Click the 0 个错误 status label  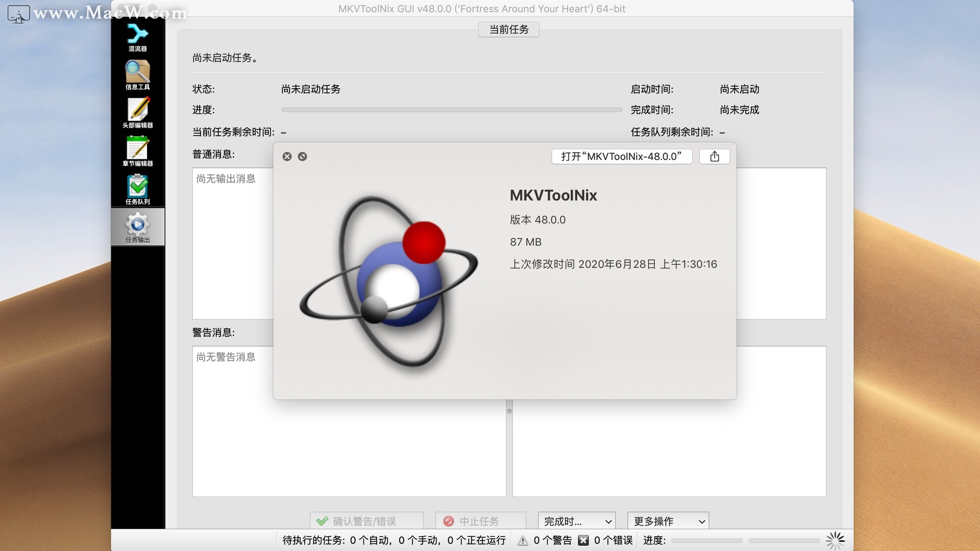(x=614, y=540)
